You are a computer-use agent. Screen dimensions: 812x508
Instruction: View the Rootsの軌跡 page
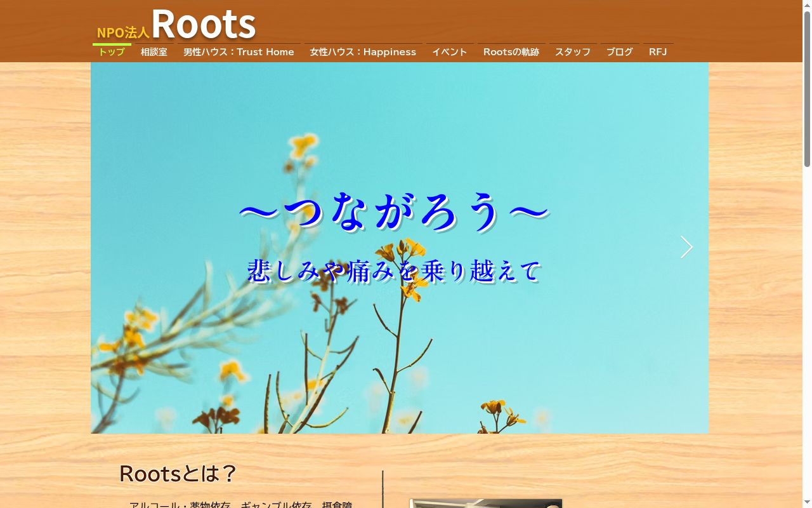pyautogui.click(x=511, y=52)
